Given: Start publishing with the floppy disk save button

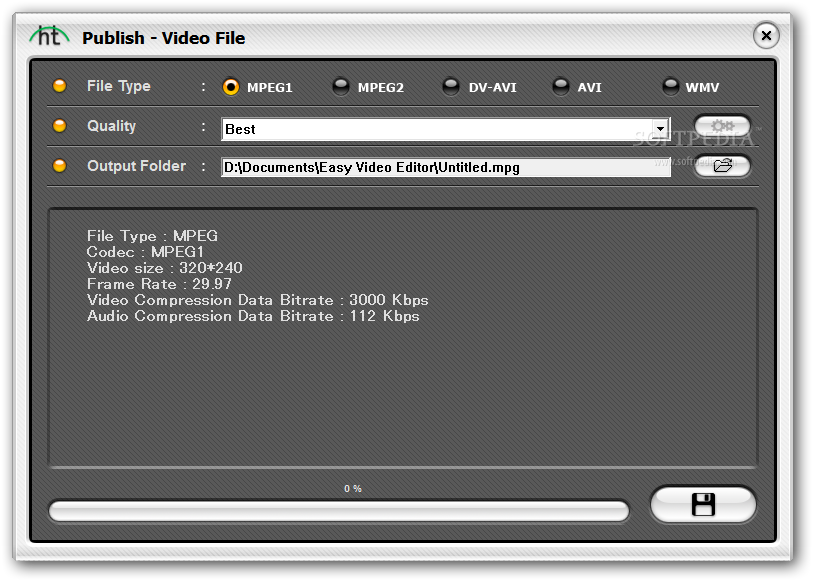Looking at the screenshot, I should coord(703,504).
